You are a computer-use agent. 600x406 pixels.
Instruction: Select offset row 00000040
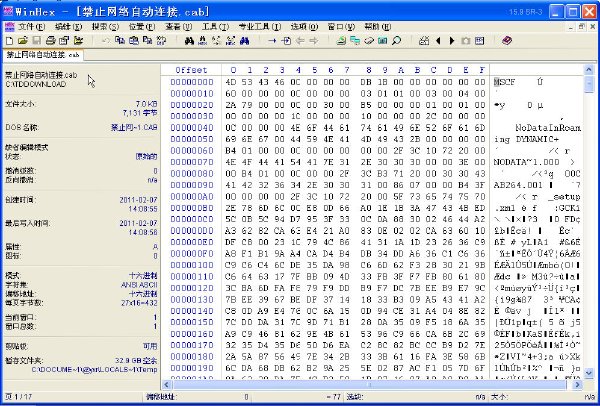pos(192,128)
